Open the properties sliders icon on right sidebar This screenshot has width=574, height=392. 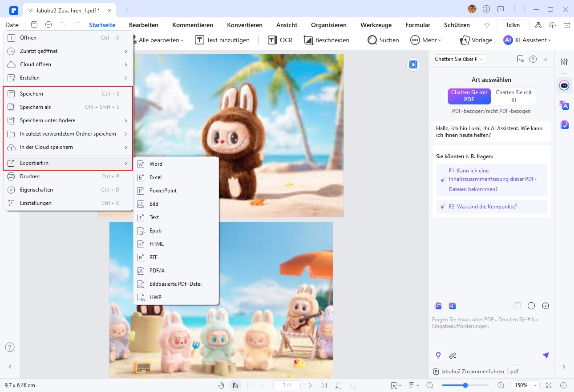pos(564,62)
